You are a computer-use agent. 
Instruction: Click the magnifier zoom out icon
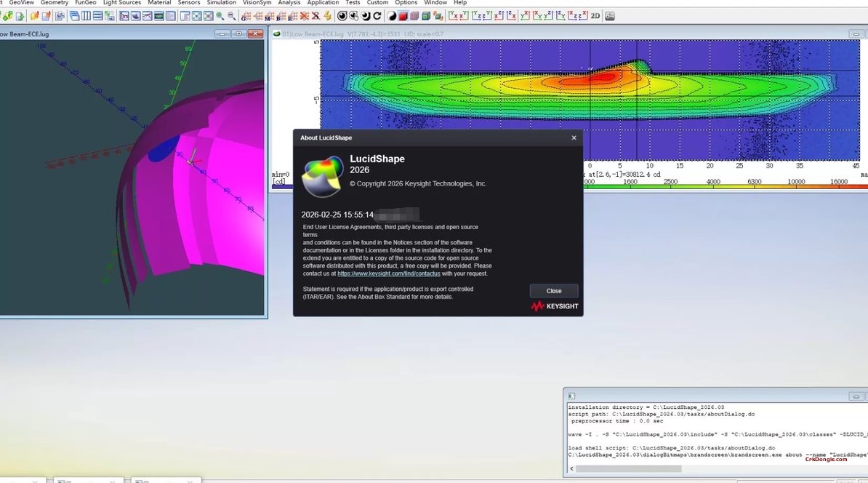(231, 16)
